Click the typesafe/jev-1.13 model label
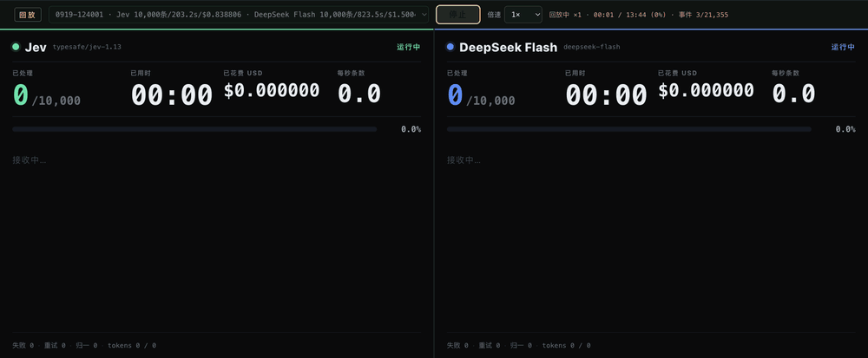The width and height of the screenshot is (868, 358). coord(87,48)
